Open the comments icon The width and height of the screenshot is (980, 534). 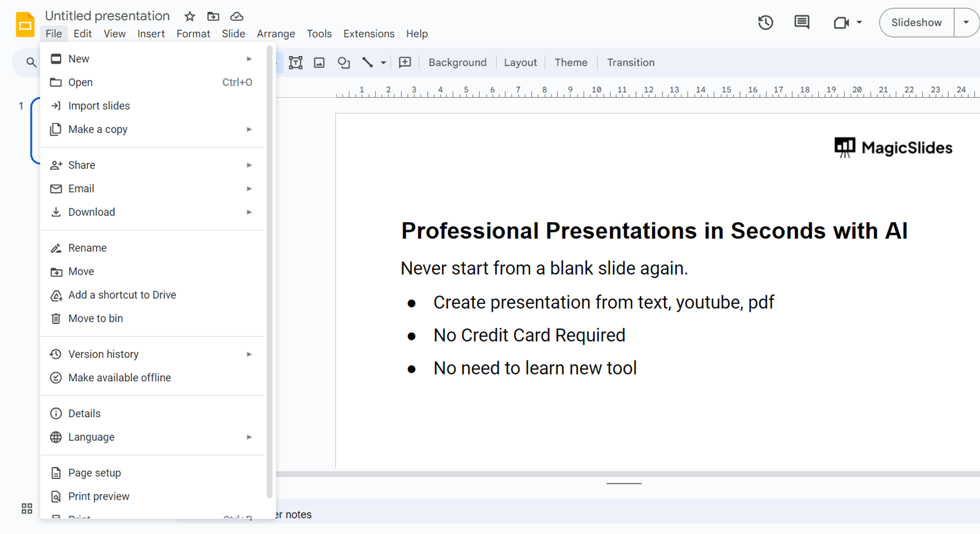802,23
